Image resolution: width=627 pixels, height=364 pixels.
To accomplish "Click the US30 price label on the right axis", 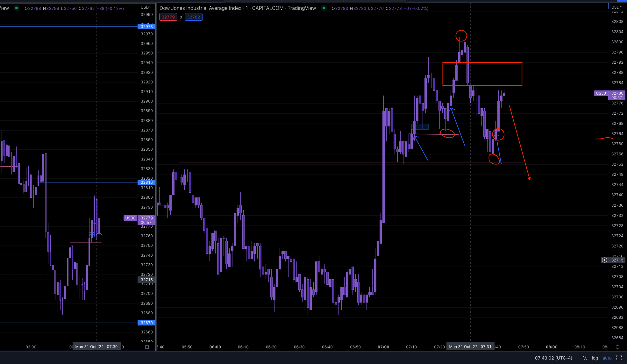I will pyautogui.click(x=601, y=93).
